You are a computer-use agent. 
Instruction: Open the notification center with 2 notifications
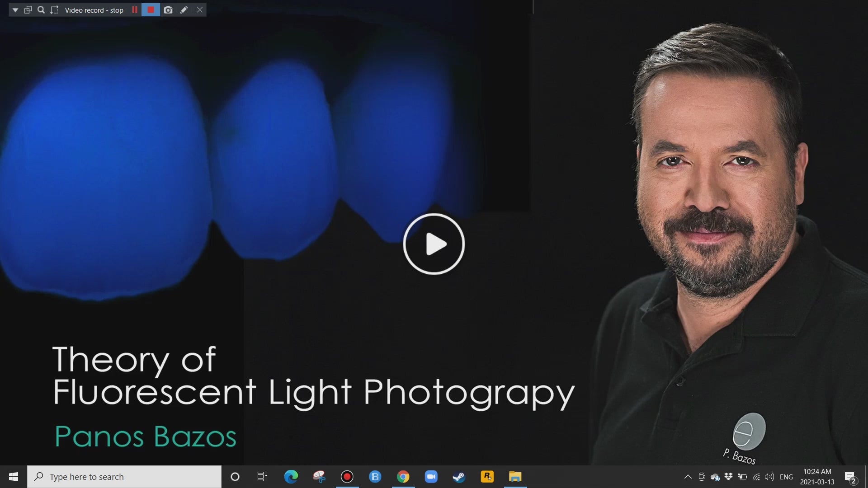point(851,477)
